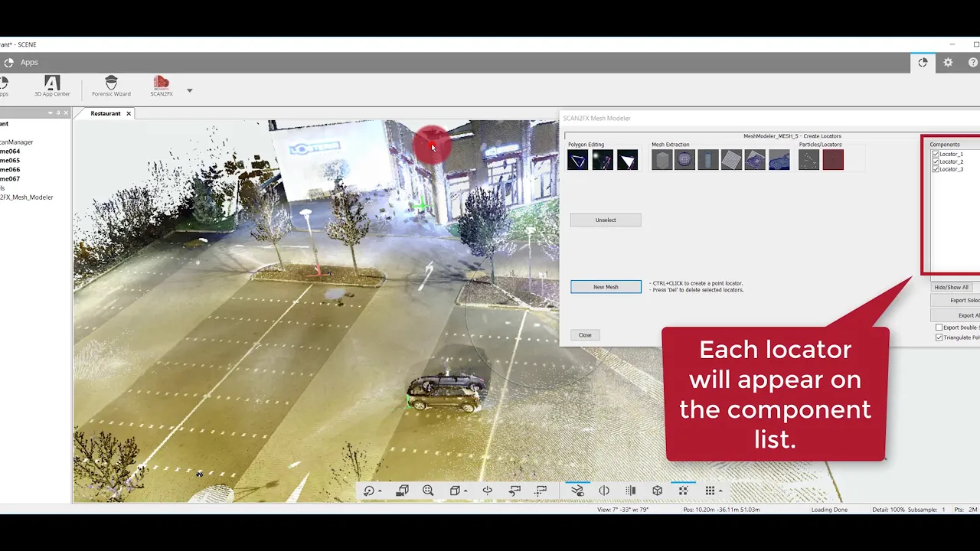The image size is (980, 551).
Task: Click the flag with dotted lines icon
Action: tap(541, 491)
